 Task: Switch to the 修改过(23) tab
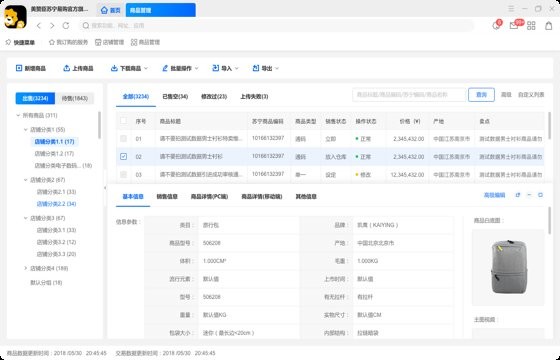point(214,96)
